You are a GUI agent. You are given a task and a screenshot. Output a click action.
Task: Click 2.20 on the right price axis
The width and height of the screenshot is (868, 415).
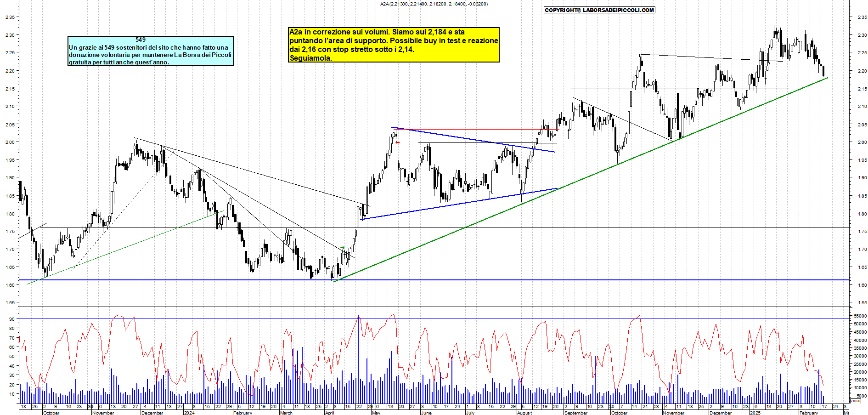coord(862,71)
